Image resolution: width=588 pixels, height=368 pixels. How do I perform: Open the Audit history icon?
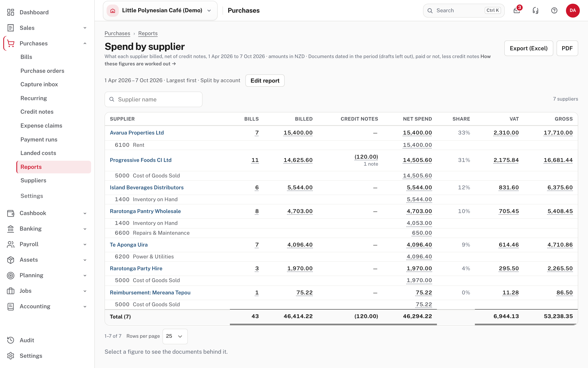coord(10,340)
